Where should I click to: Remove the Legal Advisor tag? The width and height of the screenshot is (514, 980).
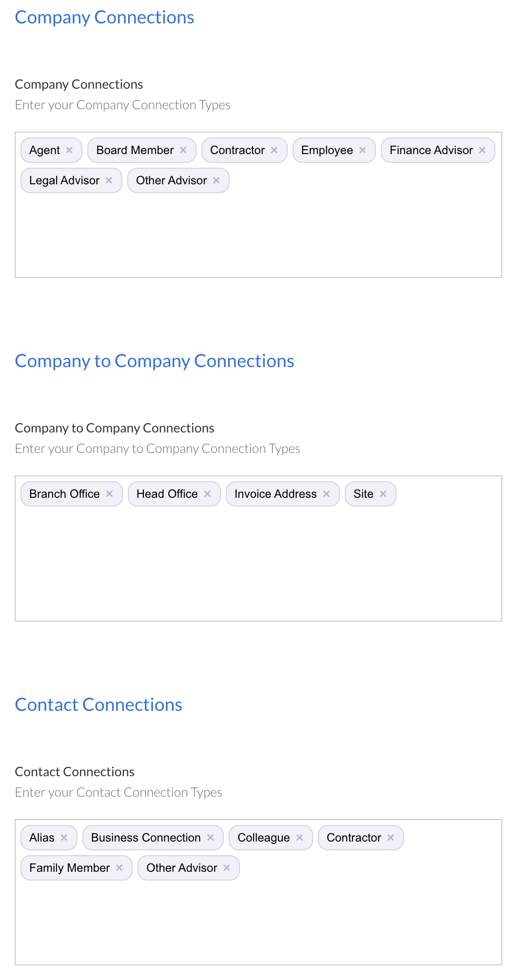[x=109, y=180]
